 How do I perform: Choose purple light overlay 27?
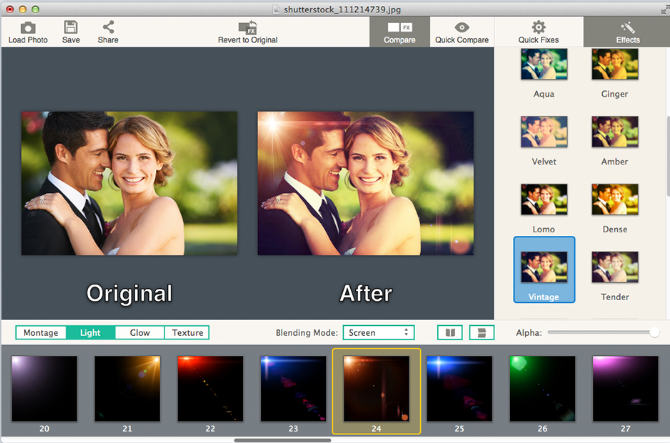(x=625, y=388)
